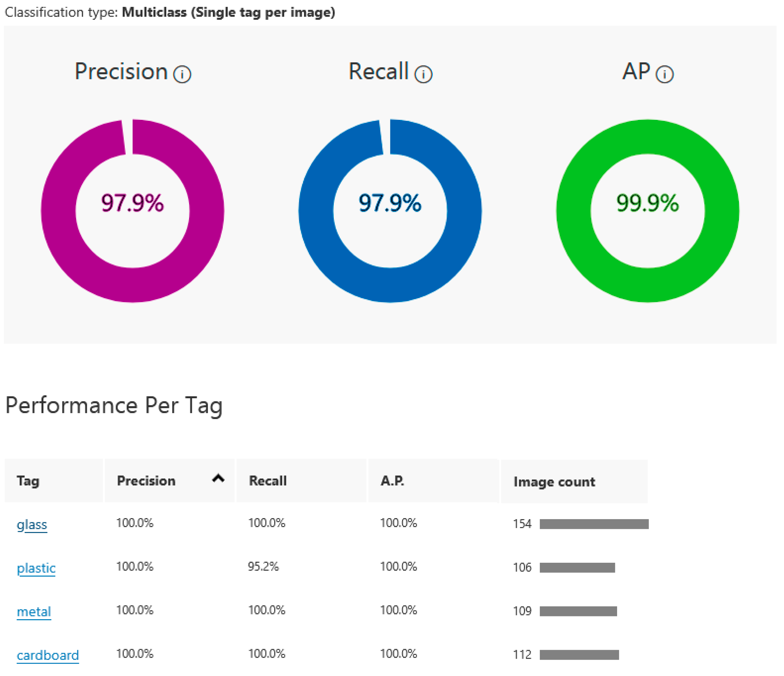Toggle Precision column sort arrow
The width and height of the screenshot is (784, 676).
218,479
